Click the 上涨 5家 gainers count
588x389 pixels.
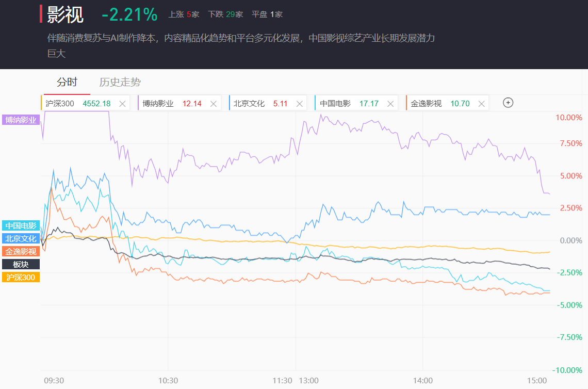click(x=184, y=14)
